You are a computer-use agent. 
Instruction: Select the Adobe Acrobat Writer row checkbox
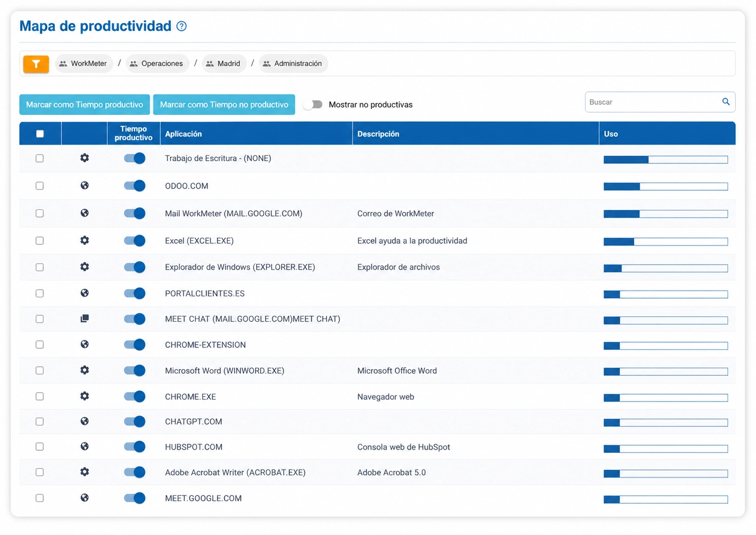pos(40,472)
